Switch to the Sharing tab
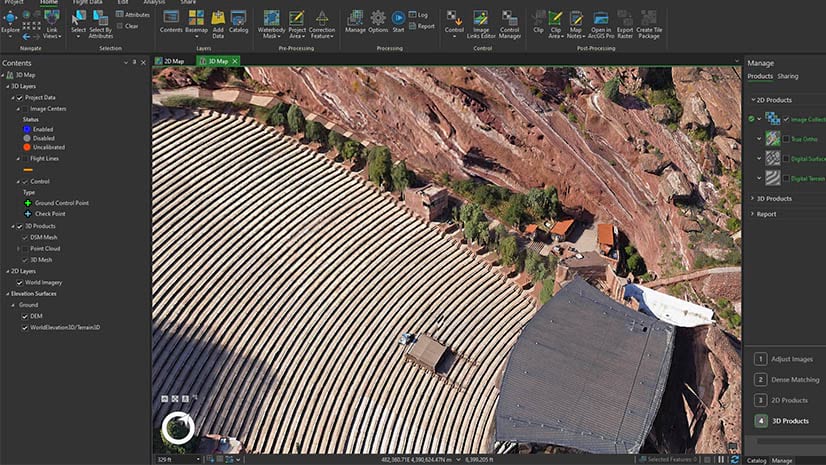Screen dimensions: 826x465 pyautogui.click(x=788, y=76)
